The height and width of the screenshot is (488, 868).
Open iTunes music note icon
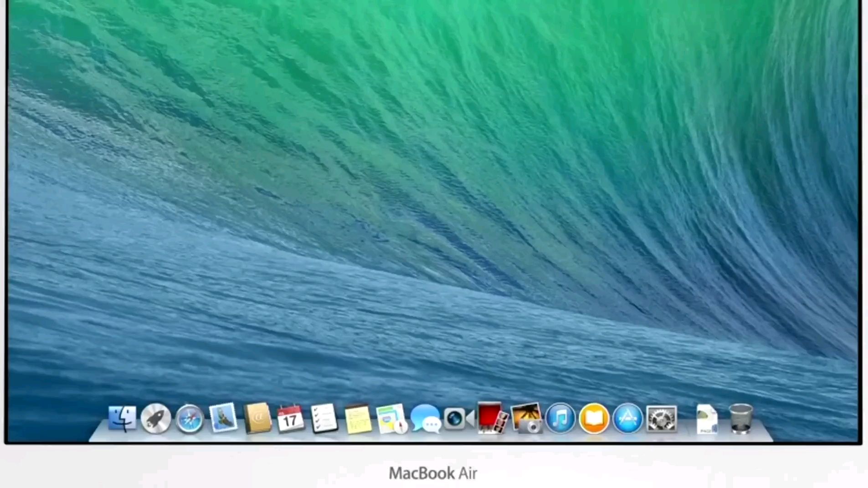pyautogui.click(x=560, y=418)
